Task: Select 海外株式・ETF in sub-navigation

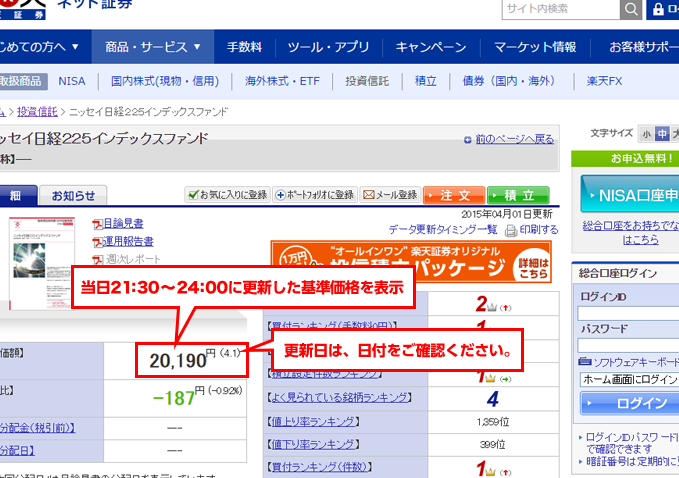Action: [282, 81]
